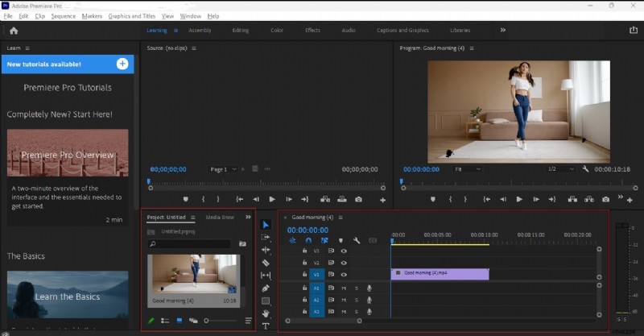Export frame from Source monitor camera icon

click(x=358, y=199)
